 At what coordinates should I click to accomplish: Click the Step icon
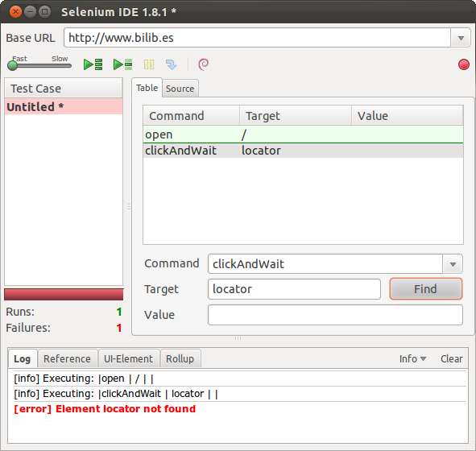click(172, 64)
